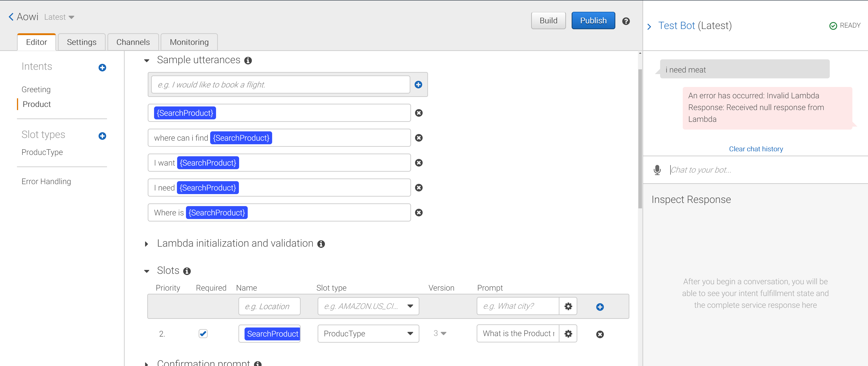868x366 pixels.
Task: Open the ProducType slot type dropdown
Action: tap(368, 334)
